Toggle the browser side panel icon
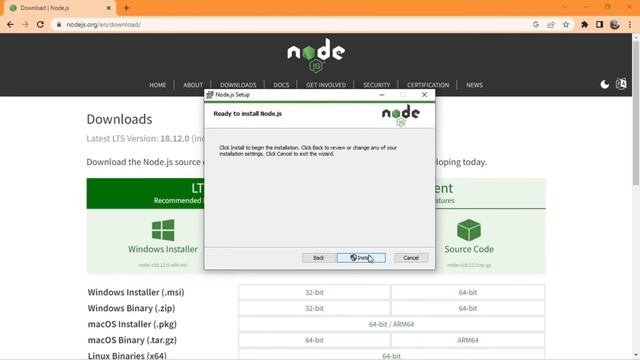The image size is (640, 360). (x=600, y=24)
